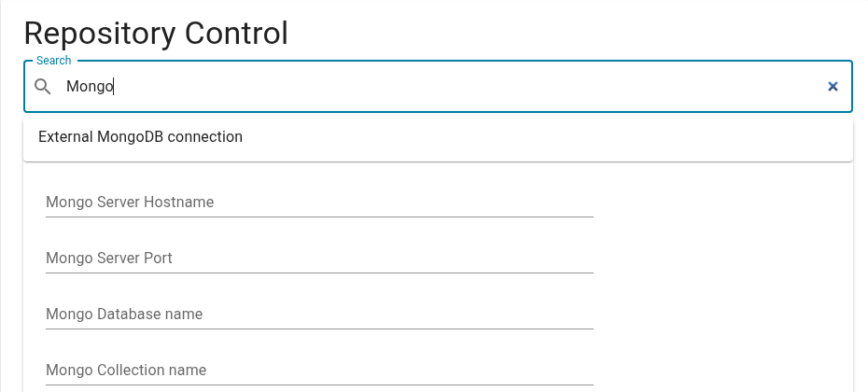Focus the Mongo Server Port field
Viewport: 868px width, 392px height.
tap(319, 258)
